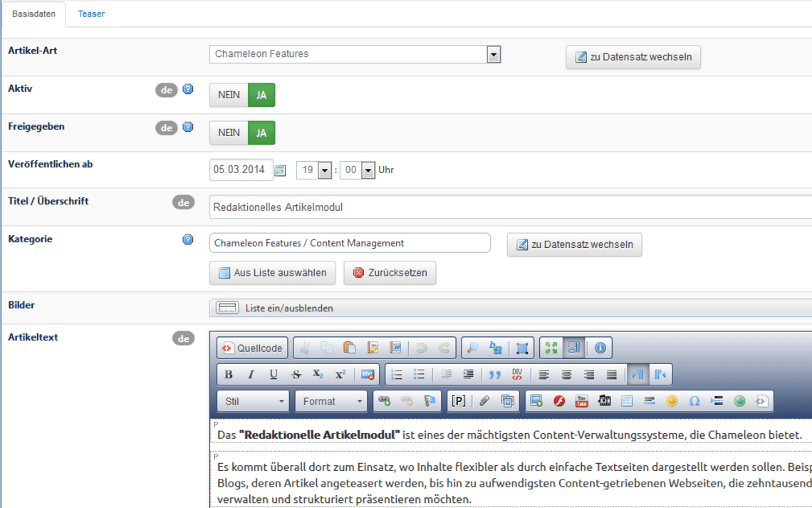Image resolution: width=812 pixels, height=508 pixels.
Task: Click the [P] placeholder icon
Action: [458, 401]
